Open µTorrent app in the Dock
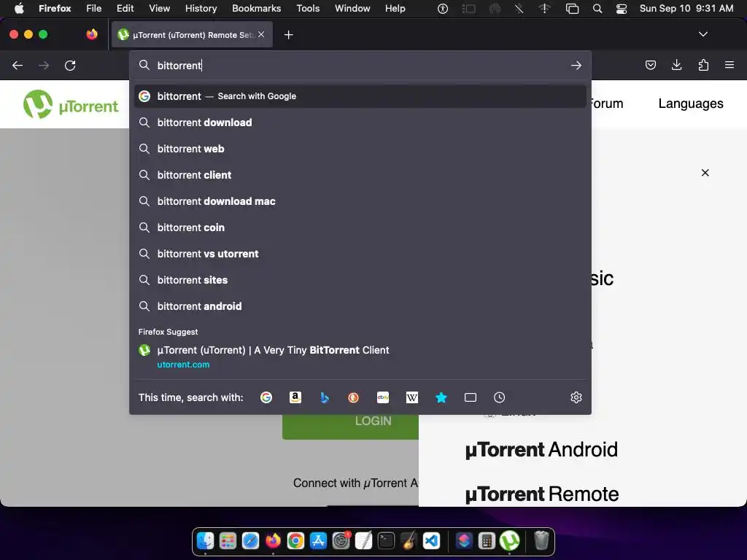Image resolution: width=747 pixels, height=560 pixels. [509, 541]
